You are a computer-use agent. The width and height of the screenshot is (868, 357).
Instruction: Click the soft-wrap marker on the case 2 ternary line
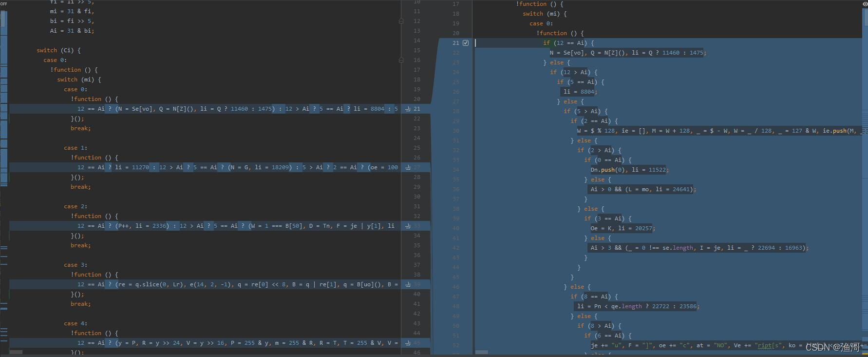408,226
